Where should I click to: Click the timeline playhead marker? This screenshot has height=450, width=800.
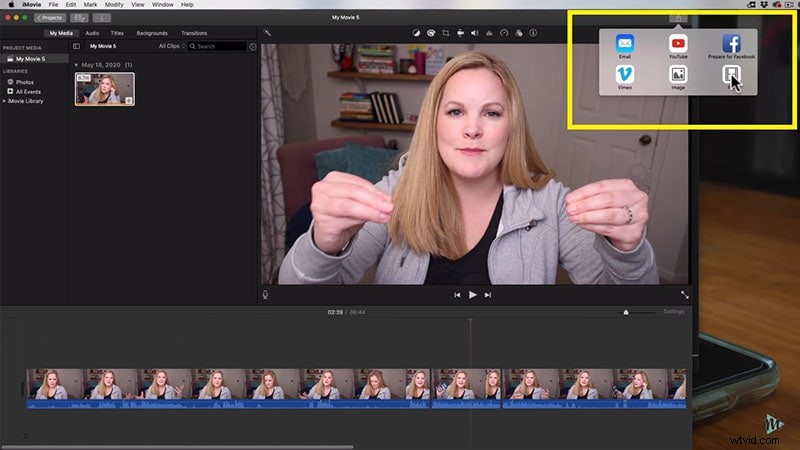click(x=470, y=320)
